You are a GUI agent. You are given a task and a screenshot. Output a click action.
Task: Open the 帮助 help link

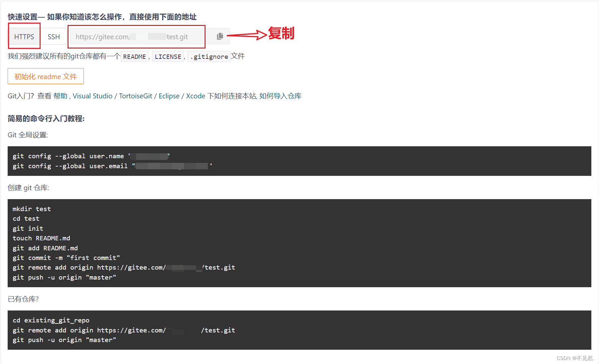pos(60,96)
